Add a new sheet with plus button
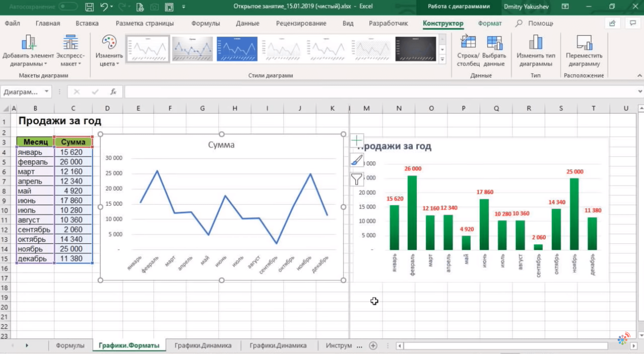 (x=373, y=346)
